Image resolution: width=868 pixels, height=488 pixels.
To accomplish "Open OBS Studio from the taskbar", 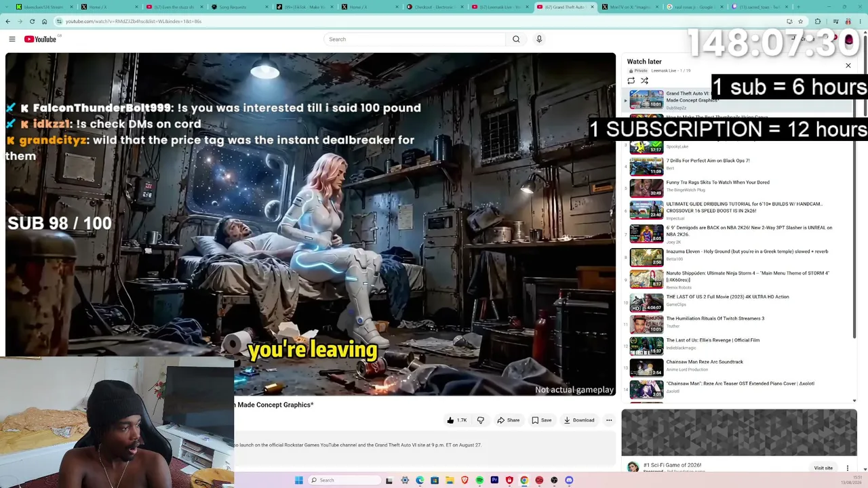I will (554, 480).
